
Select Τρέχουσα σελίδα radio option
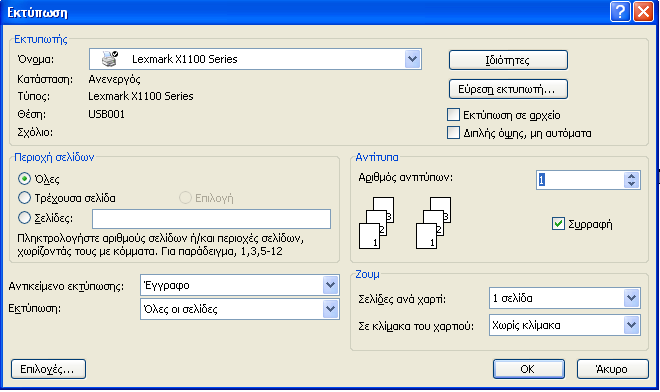pyautogui.click(x=24, y=197)
